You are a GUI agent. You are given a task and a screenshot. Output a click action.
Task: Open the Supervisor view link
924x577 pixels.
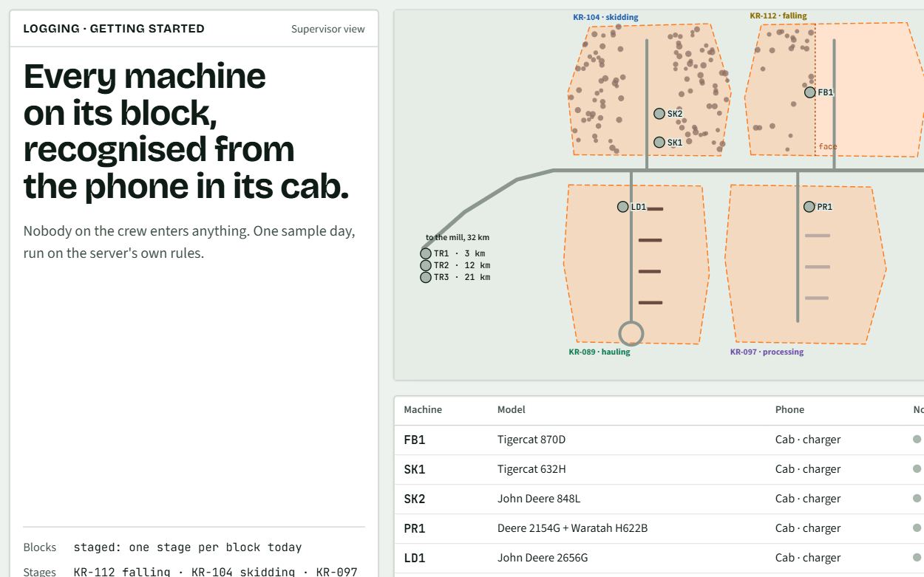(x=328, y=29)
